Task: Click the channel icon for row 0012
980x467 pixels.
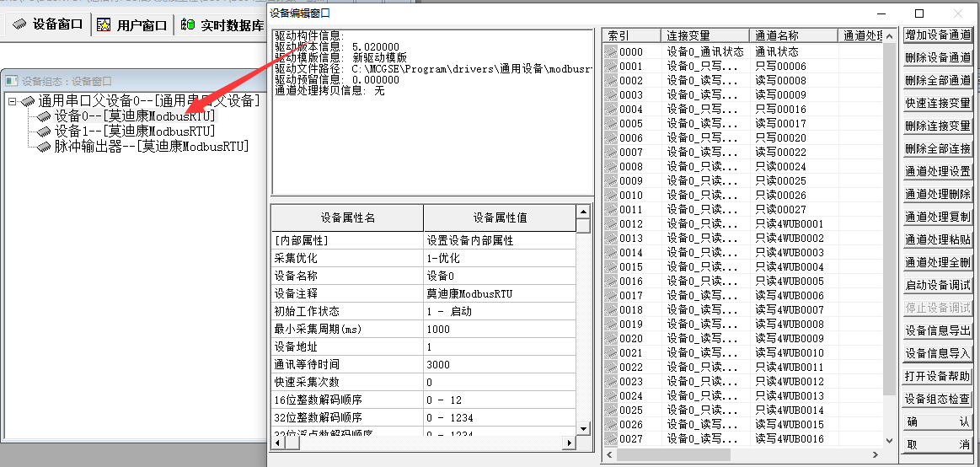Action: 611,224
